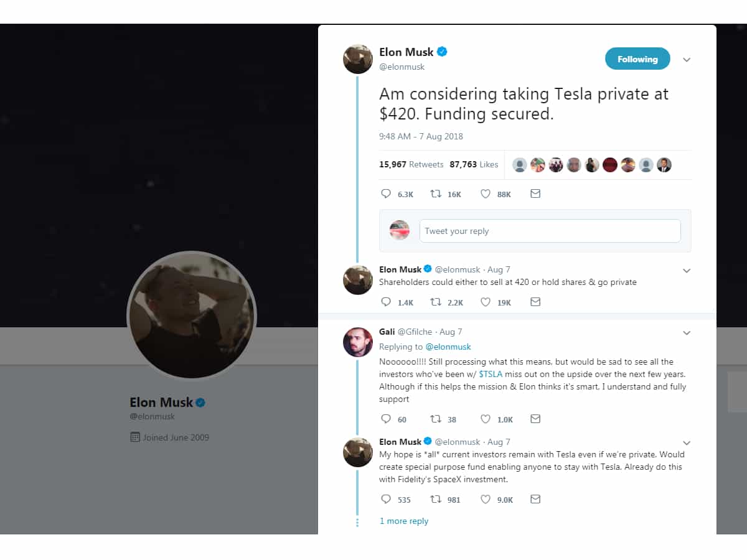Open chevron menu on shareholders reply tweet
The height and width of the screenshot is (560, 747).
click(x=687, y=271)
